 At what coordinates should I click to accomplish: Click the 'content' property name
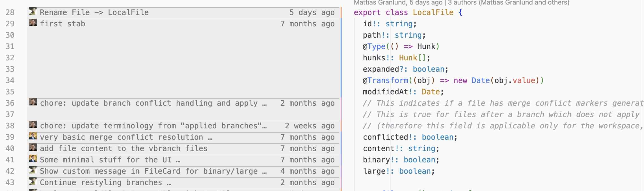(x=379, y=148)
